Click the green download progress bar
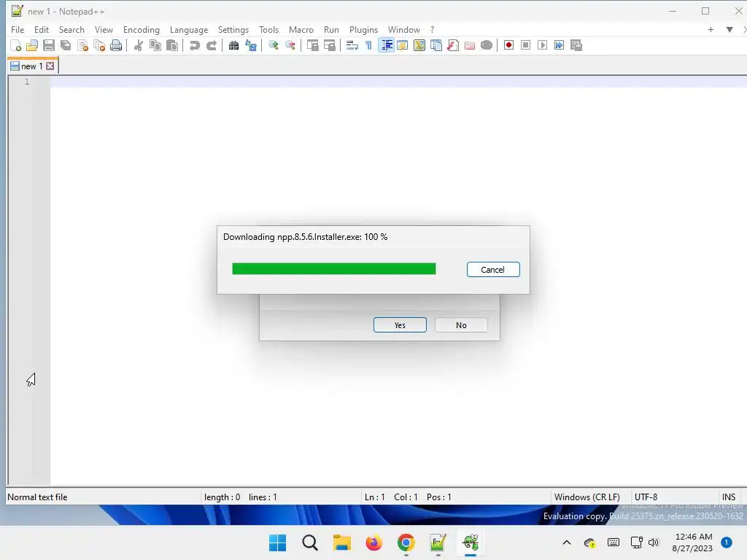The image size is (747, 560). click(x=334, y=269)
